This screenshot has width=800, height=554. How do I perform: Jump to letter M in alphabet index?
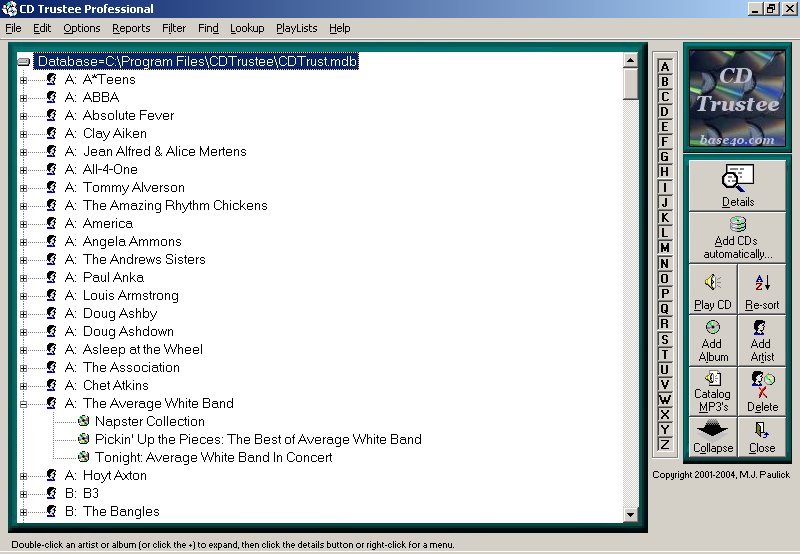[664, 247]
